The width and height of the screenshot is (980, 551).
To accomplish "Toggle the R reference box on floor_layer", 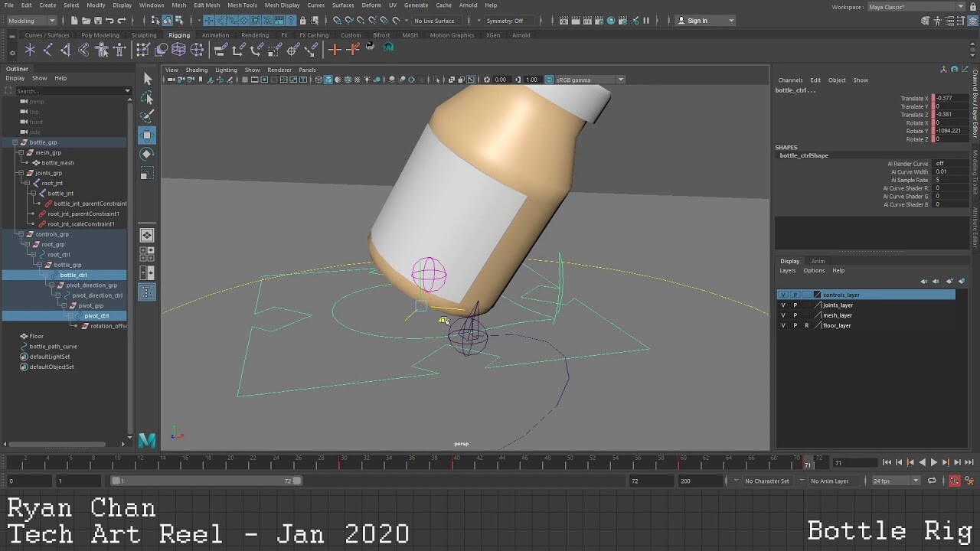I will (x=808, y=325).
